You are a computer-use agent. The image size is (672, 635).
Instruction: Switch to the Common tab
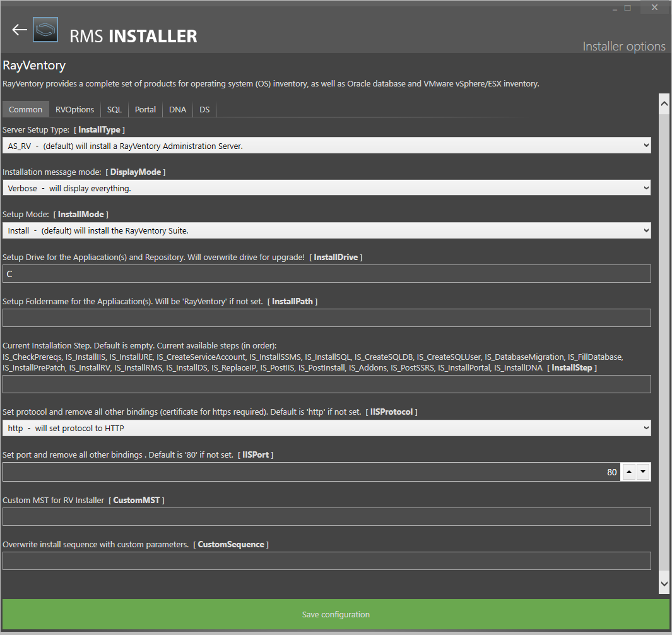[26, 109]
